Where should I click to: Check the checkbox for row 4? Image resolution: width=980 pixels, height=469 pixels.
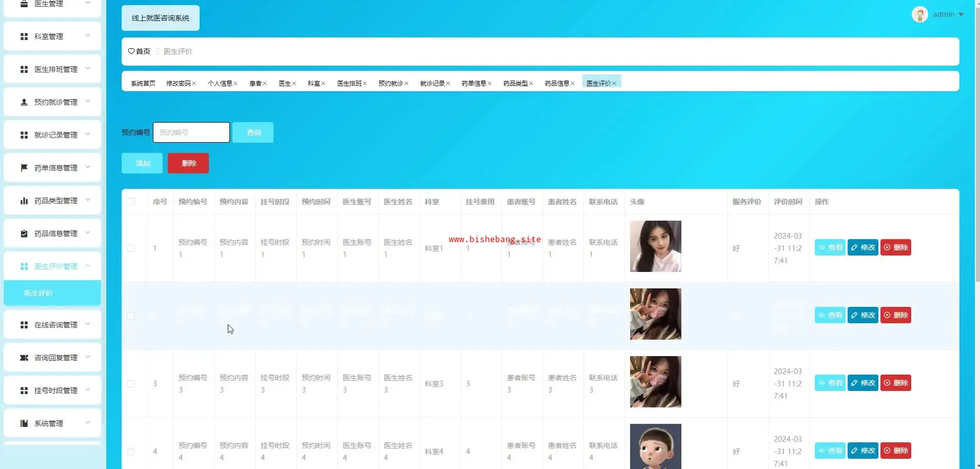[131, 452]
